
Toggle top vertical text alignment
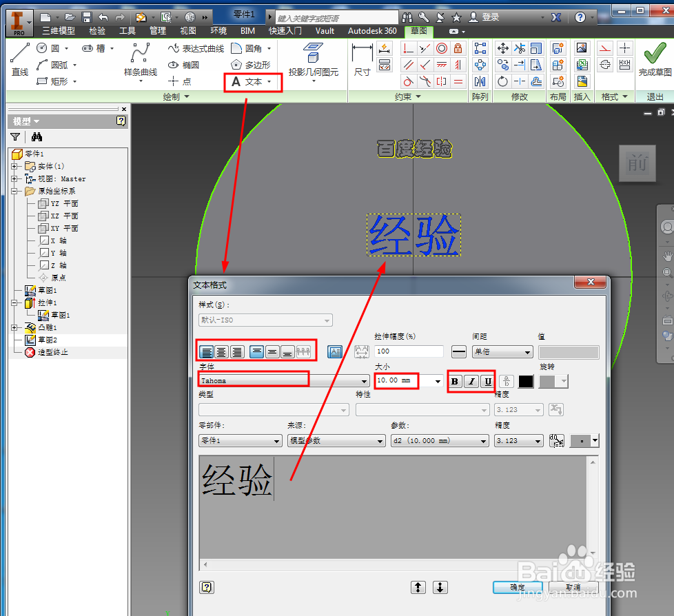coord(256,352)
